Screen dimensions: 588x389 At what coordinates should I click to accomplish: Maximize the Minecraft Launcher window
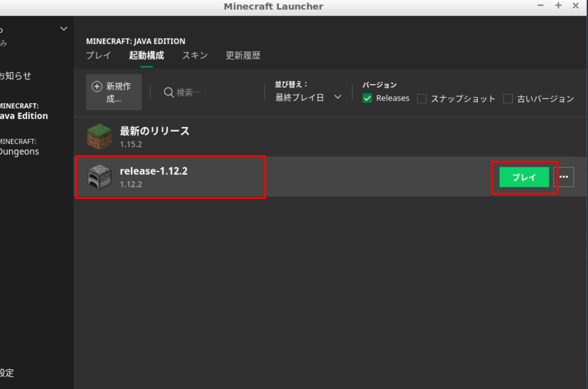tap(558, 6)
